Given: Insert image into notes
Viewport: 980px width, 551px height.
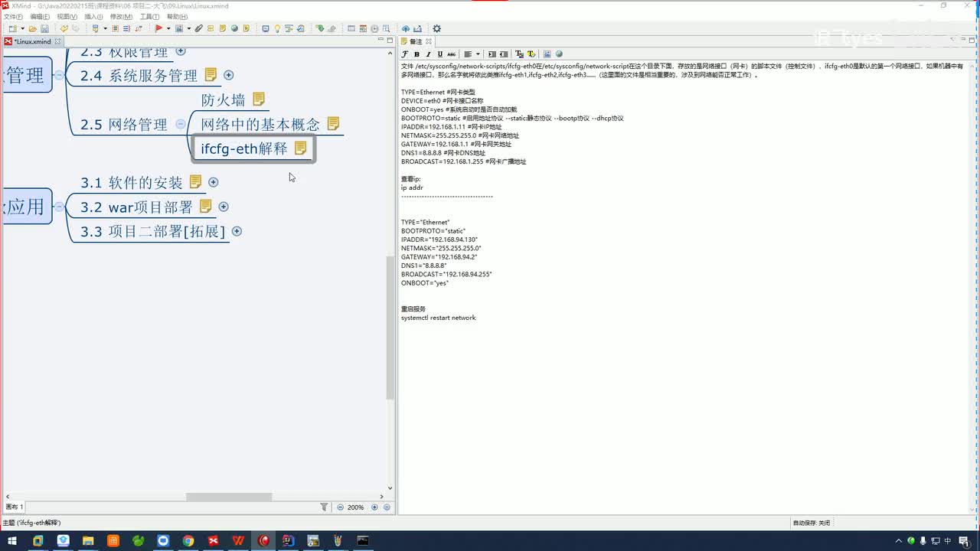Looking at the screenshot, I should point(547,54).
